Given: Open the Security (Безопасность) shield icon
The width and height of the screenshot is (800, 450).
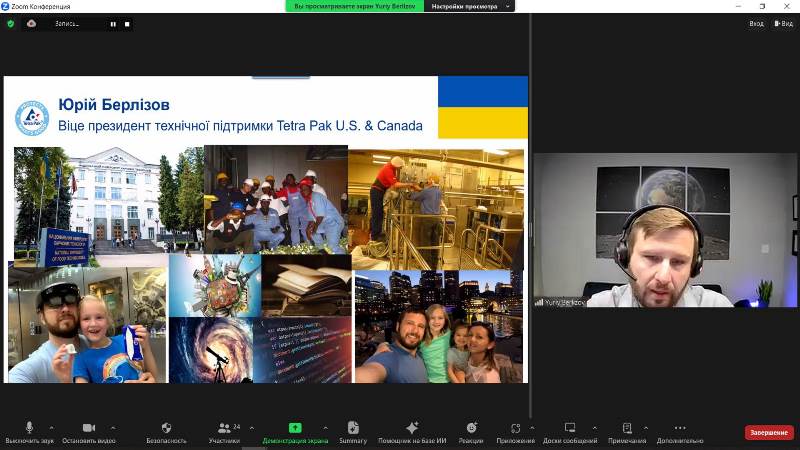Looking at the screenshot, I should (x=166, y=428).
